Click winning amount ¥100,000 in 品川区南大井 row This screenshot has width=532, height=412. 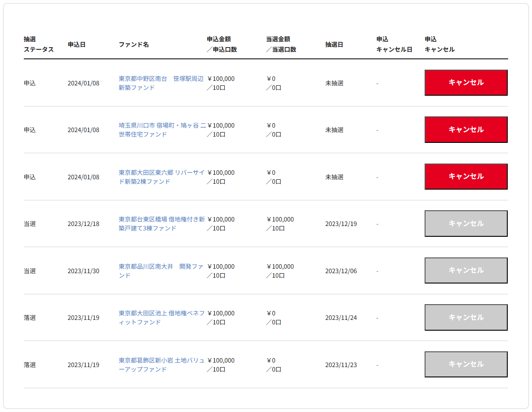pos(280,266)
